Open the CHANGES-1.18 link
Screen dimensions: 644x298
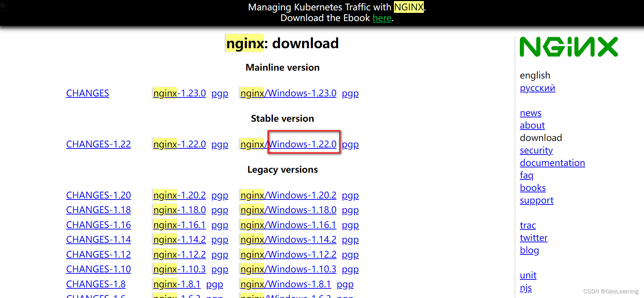coord(98,210)
